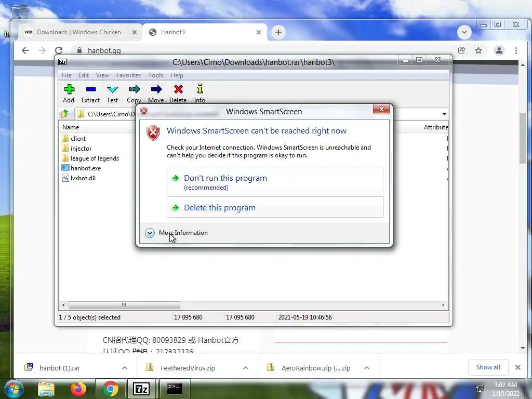Open the Edit menu in 7-Zip

[x=84, y=75]
